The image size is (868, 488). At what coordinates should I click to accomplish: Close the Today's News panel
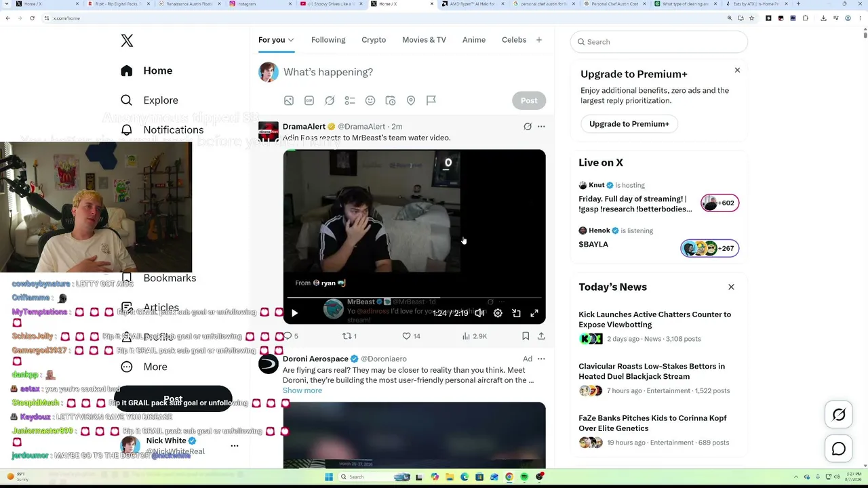pos(731,287)
